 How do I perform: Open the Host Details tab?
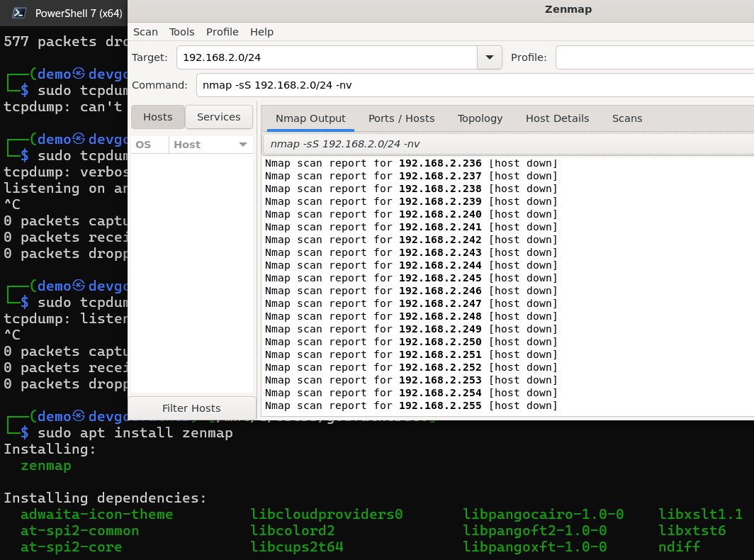click(557, 118)
